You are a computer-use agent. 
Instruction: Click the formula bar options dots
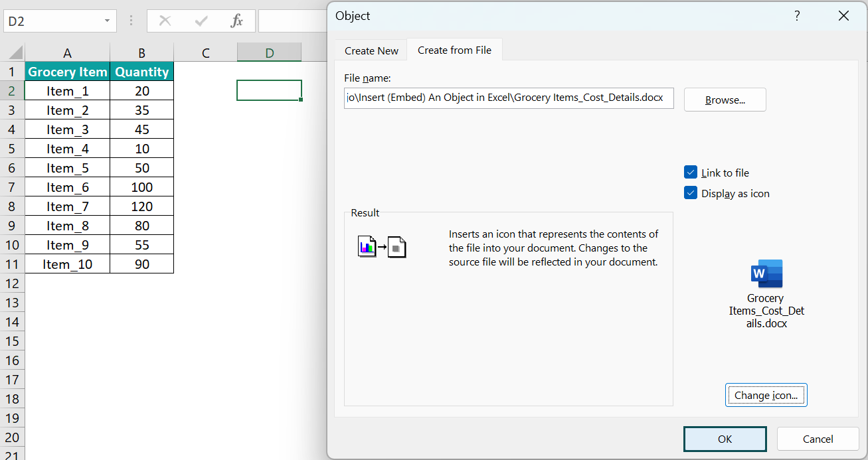tap(131, 21)
